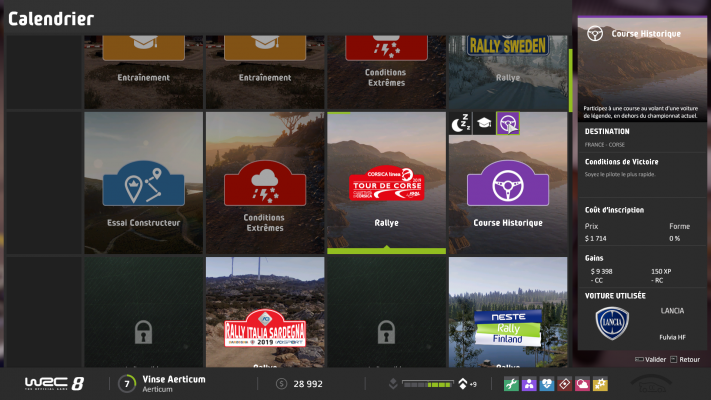Image resolution: width=711 pixels, height=400 pixels.
Task: Select the Neste Rally Finland badge
Action: [508, 328]
